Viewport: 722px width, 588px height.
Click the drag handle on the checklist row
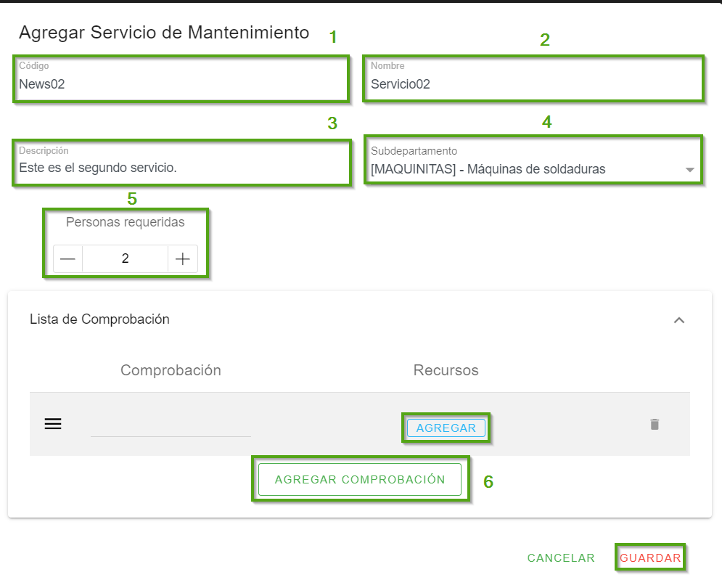coord(53,424)
